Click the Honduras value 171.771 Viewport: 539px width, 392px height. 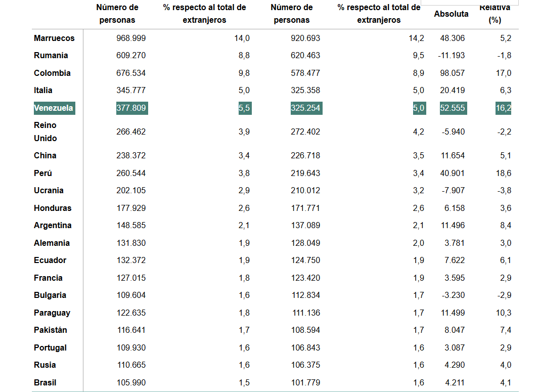[x=305, y=208]
